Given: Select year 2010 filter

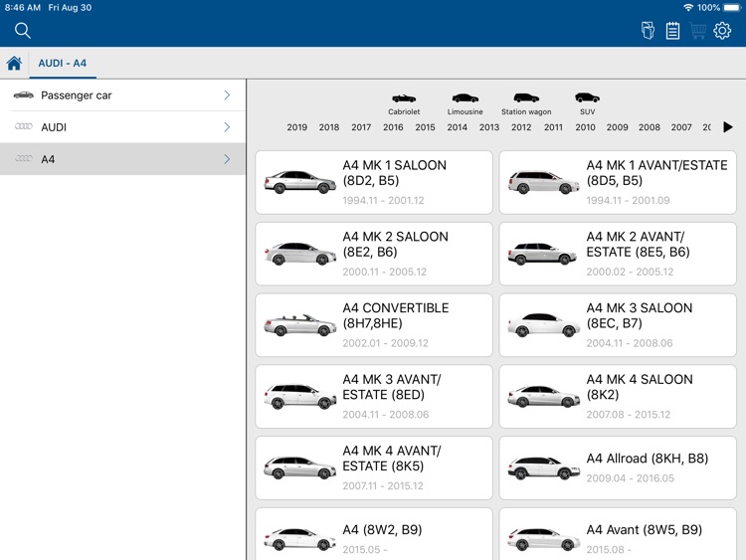Looking at the screenshot, I should tap(585, 127).
